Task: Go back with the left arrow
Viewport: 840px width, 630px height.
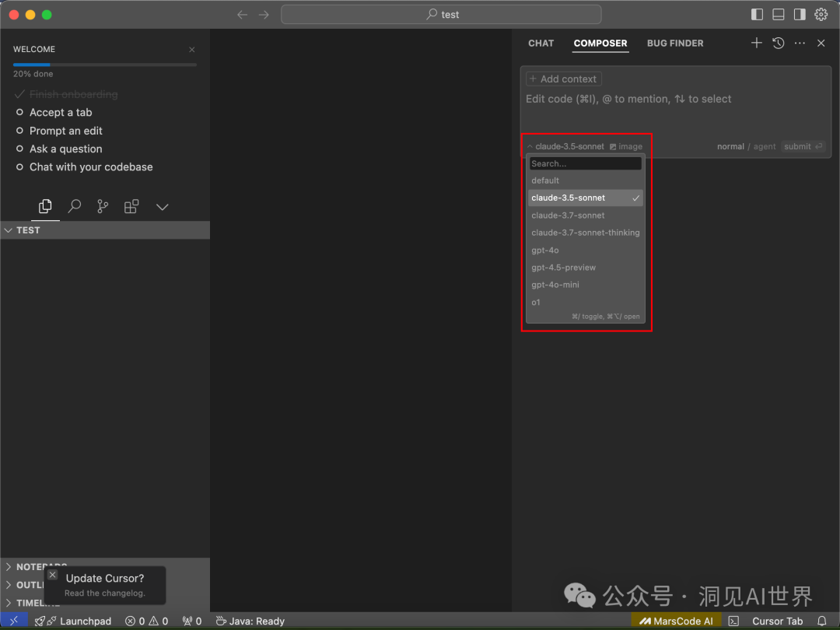Action: pyautogui.click(x=242, y=15)
